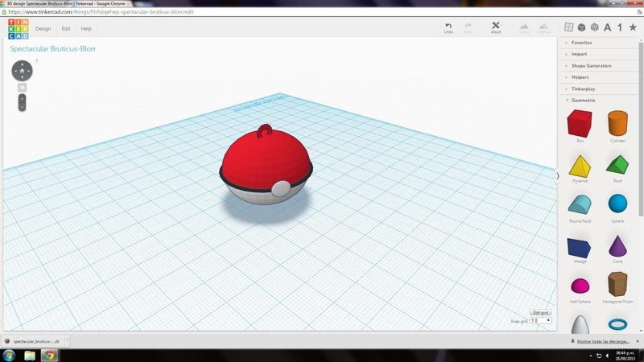Screen dimensions: 644x362
Task: Close the downloads bar
Action: click(638, 341)
